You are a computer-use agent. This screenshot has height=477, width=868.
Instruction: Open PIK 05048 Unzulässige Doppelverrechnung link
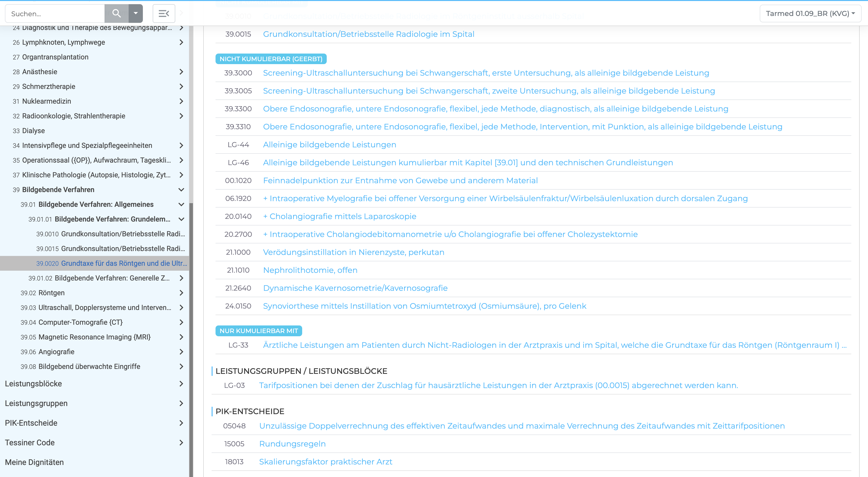[x=522, y=426]
